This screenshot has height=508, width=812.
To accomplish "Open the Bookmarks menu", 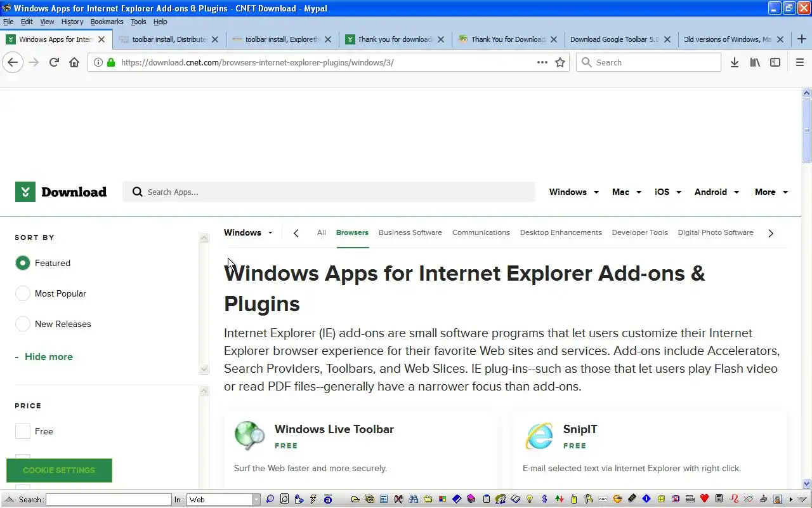I will (x=107, y=22).
